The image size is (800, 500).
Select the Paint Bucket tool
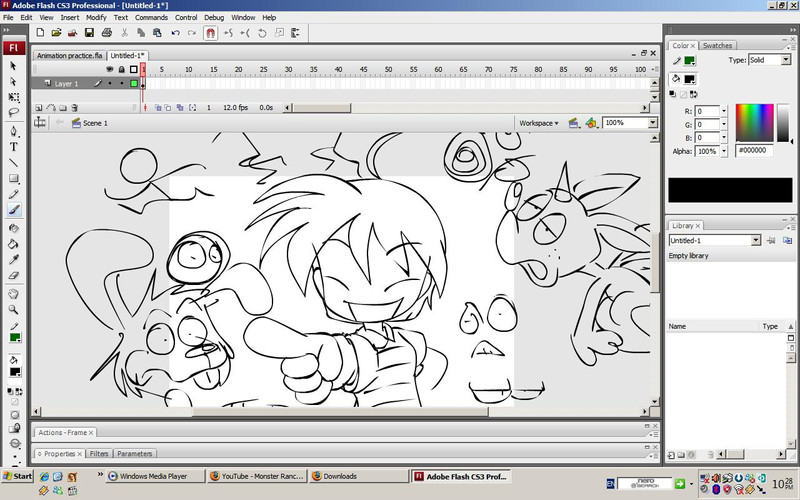coord(13,244)
